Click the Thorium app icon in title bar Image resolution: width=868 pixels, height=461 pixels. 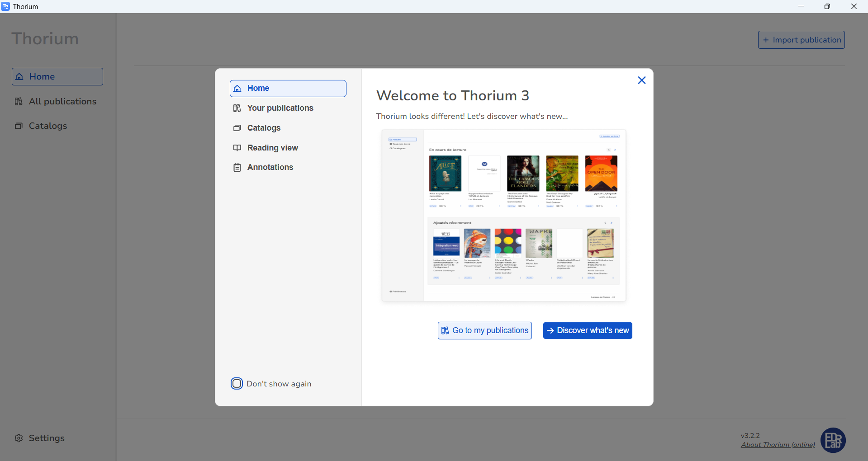click(x=5, y=6)
